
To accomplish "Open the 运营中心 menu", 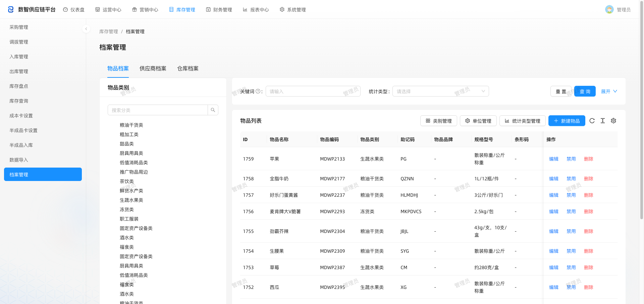I will [x=108, y=10].
